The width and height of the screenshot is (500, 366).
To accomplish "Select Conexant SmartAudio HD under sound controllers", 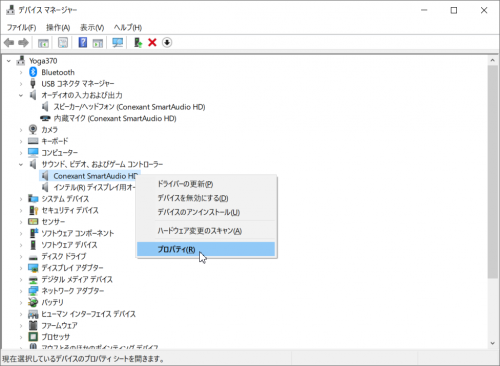I will [x=96, y=176].
